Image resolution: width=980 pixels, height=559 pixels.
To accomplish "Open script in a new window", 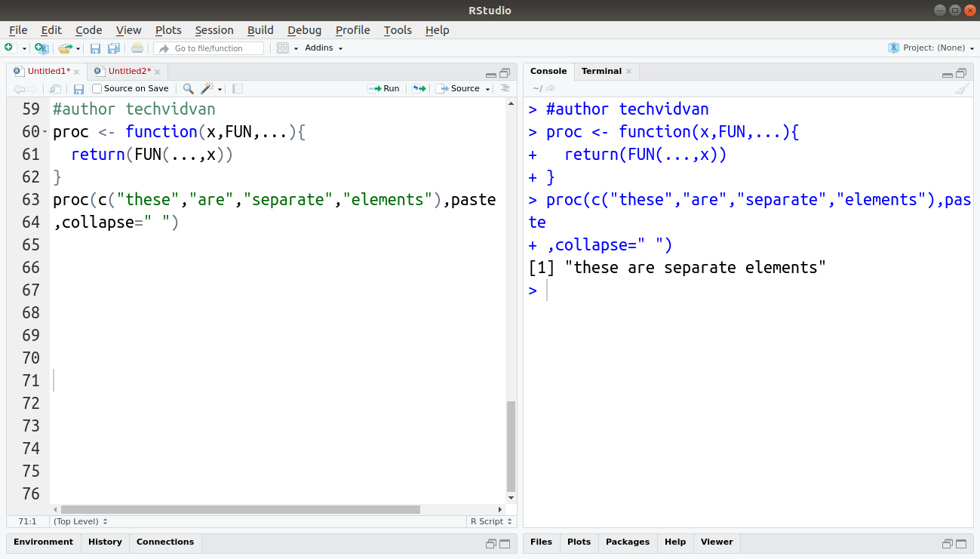I will [54, 88].
